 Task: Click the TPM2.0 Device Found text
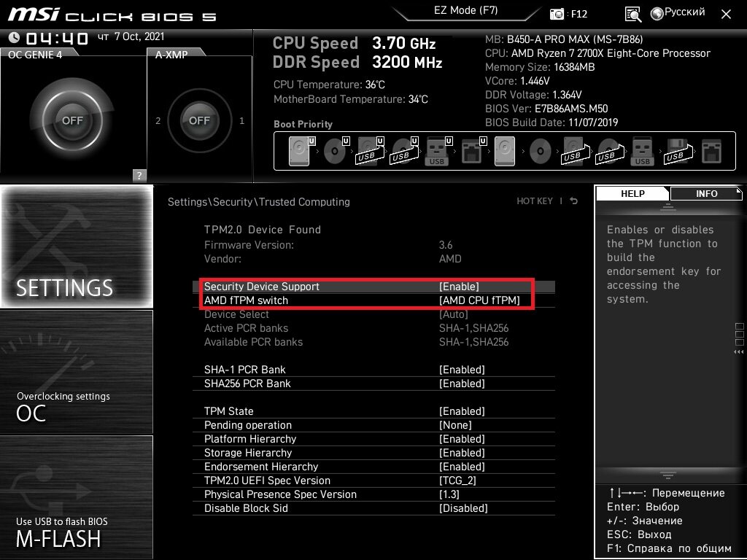[x=263, y=230]
